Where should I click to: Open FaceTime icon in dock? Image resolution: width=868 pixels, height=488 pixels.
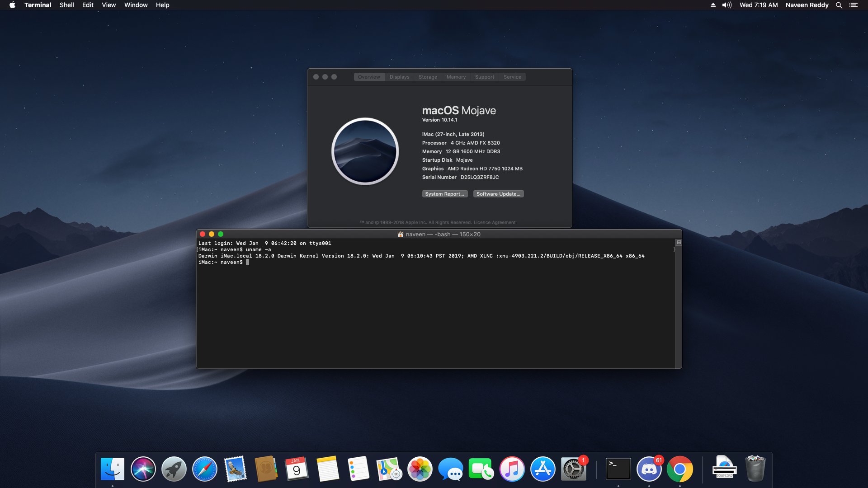click(481, 469)
